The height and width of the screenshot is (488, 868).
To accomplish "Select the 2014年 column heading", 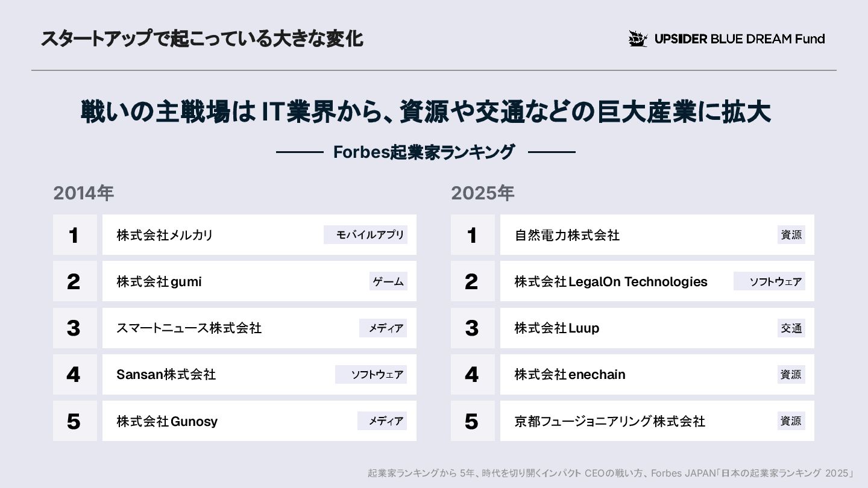I will pos(84,193).
